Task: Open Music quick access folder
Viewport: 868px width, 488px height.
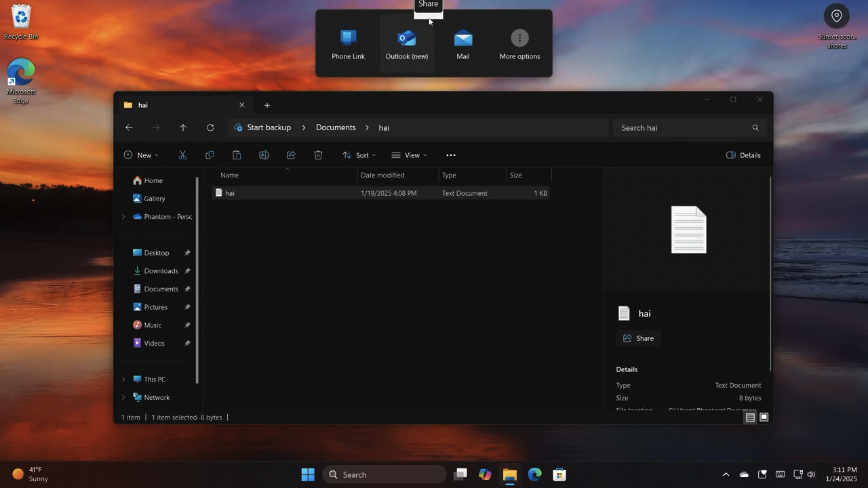Action: (152, 325)
